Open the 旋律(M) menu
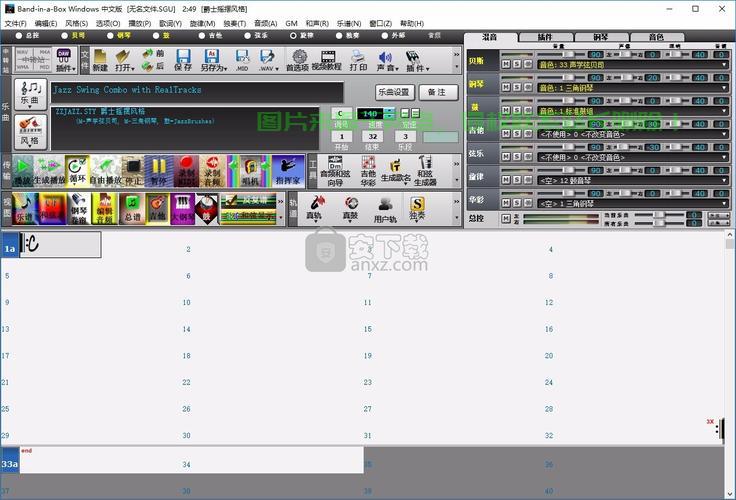 point(202,23)
